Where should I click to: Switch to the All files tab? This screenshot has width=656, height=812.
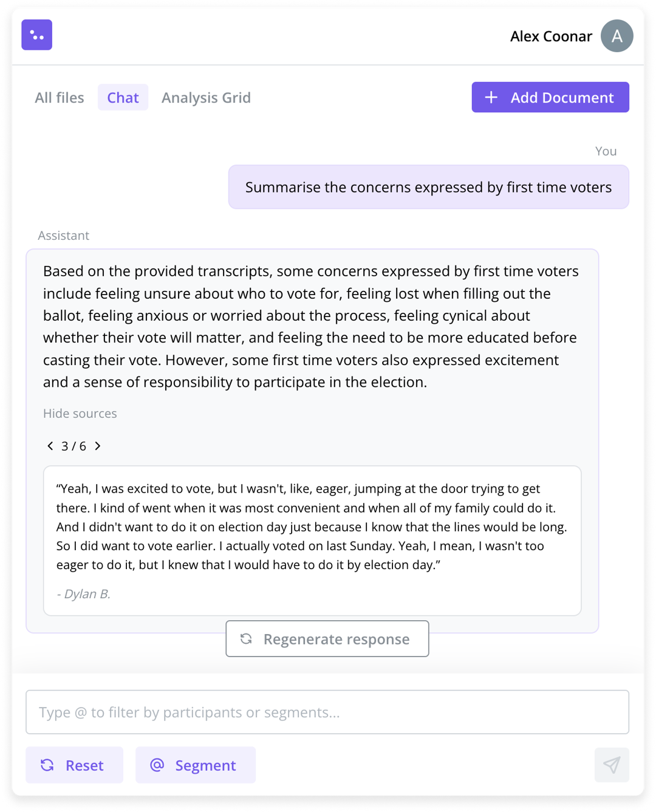[x=60, y=97]
